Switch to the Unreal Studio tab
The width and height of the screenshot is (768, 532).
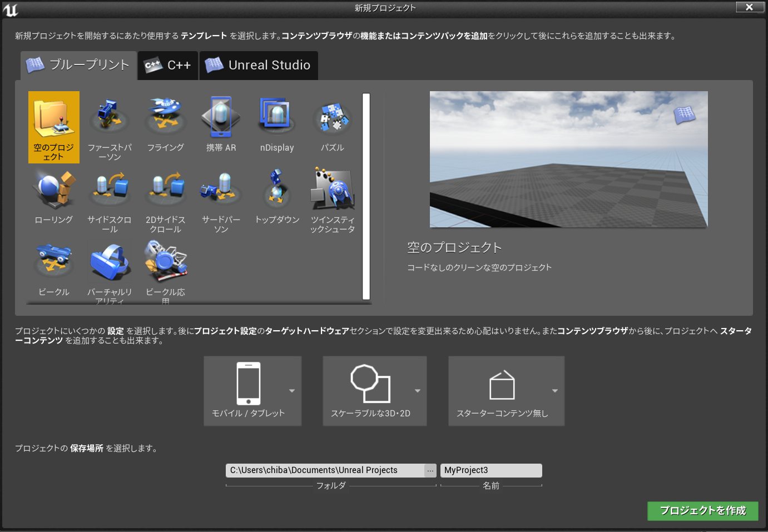coord(259,65)
